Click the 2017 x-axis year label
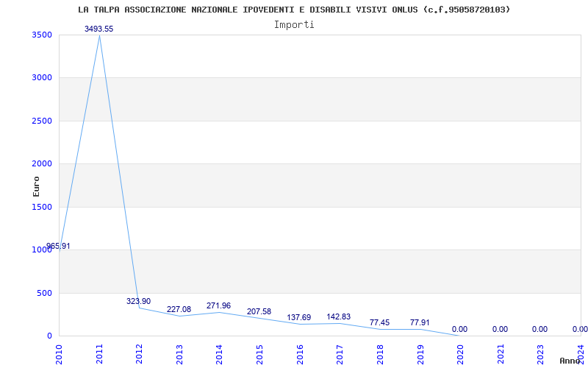 click(340, 355)
